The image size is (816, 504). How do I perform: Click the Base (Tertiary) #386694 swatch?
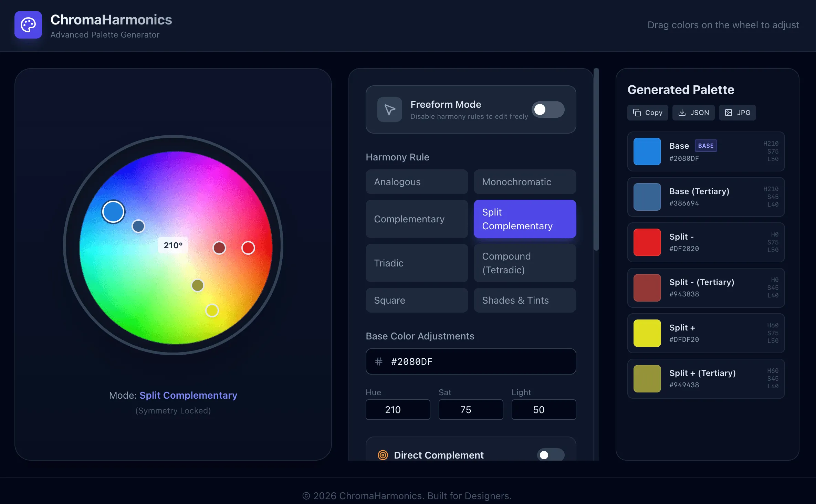point(647,197)
